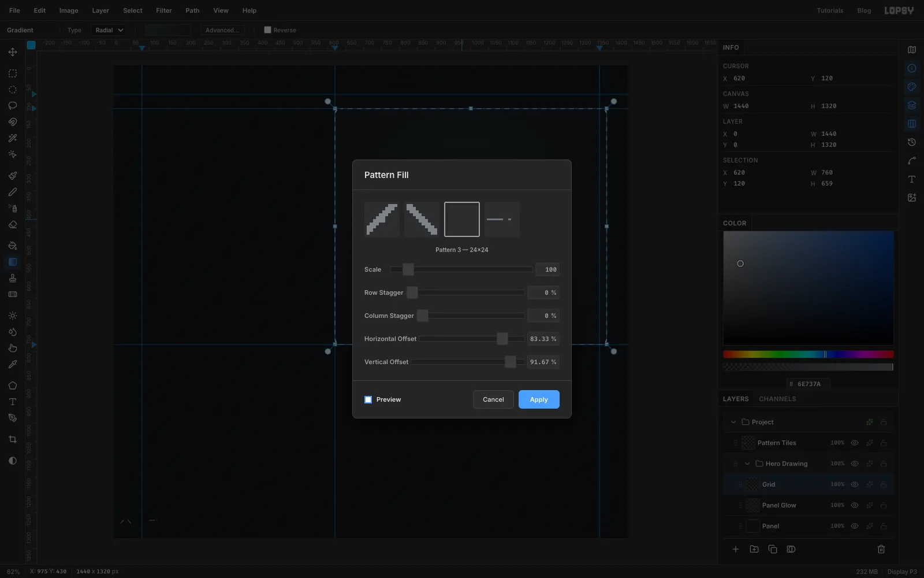This screenshot has width=924, height=578.
Task: Select the Panel layer row
Action: pos(808,526)
